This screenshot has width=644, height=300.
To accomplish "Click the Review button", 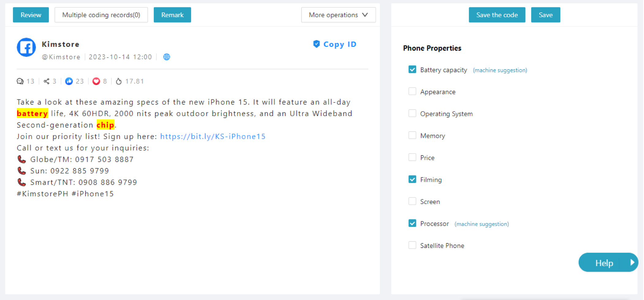I will (x=31, y=15).
